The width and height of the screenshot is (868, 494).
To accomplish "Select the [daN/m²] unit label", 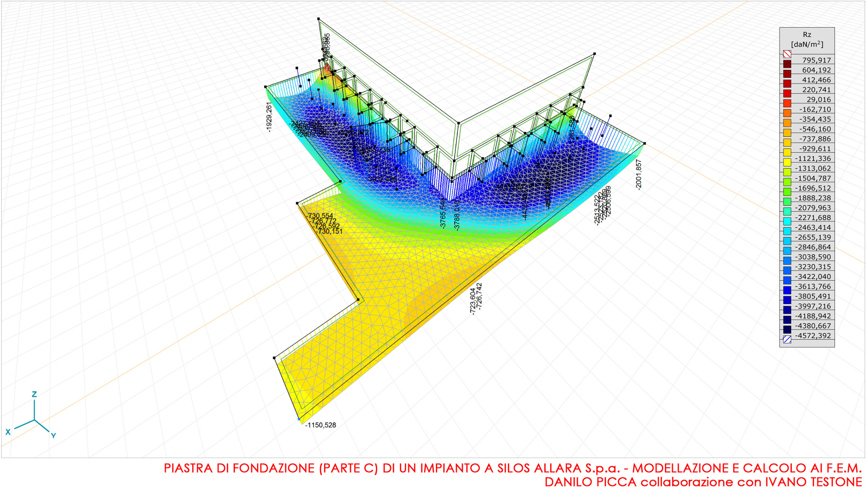I will (807, 44).
